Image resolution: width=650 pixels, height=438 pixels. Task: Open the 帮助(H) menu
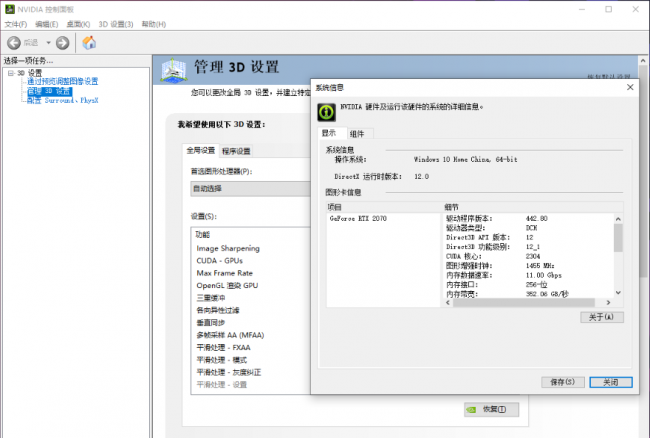pos(154,24)
